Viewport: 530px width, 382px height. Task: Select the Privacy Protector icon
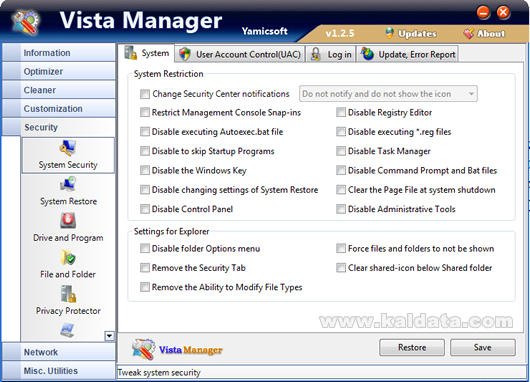[x=68, y=294]
